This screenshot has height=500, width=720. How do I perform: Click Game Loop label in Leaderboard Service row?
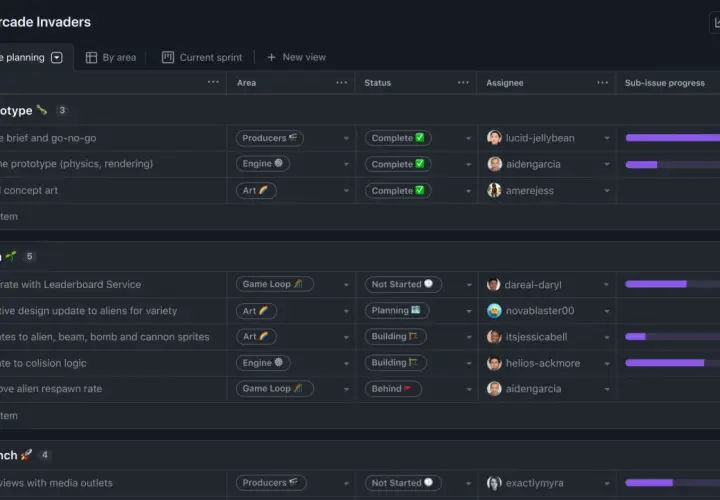(x=275, y=284)
